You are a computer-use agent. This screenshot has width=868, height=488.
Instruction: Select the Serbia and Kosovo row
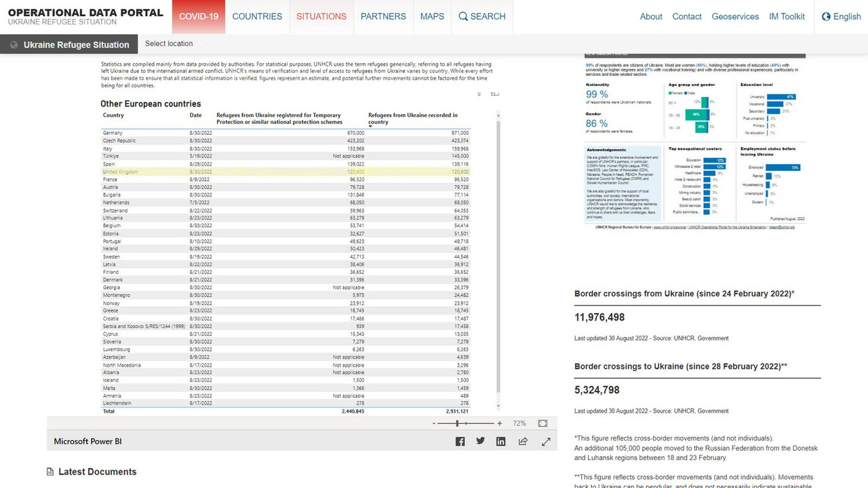[285, 326]
